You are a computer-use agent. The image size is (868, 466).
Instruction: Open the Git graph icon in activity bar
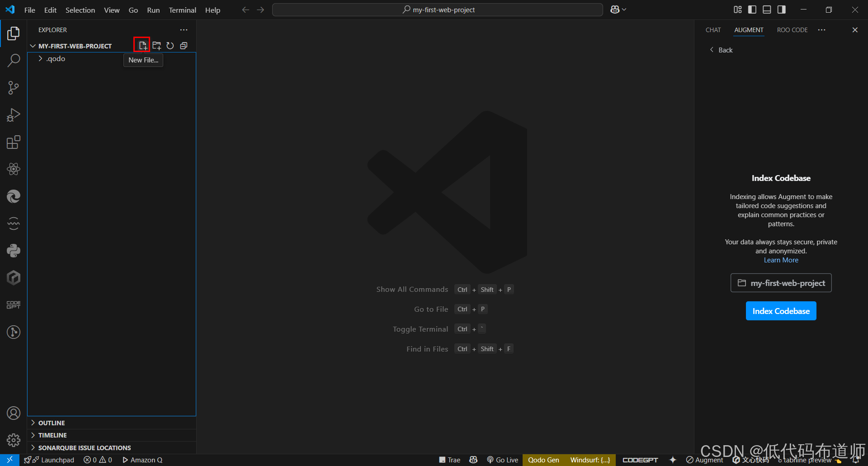point(14,332)
